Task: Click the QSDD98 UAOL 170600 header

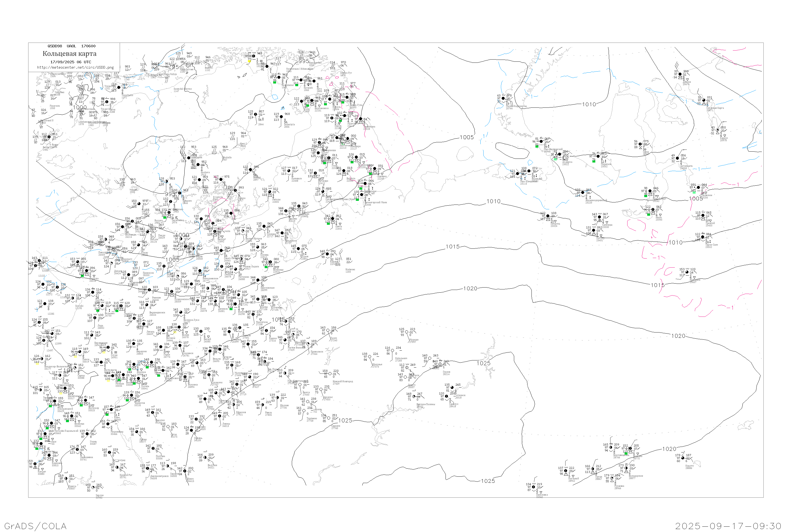Action: pyautogui.click(x=71, y=46)
